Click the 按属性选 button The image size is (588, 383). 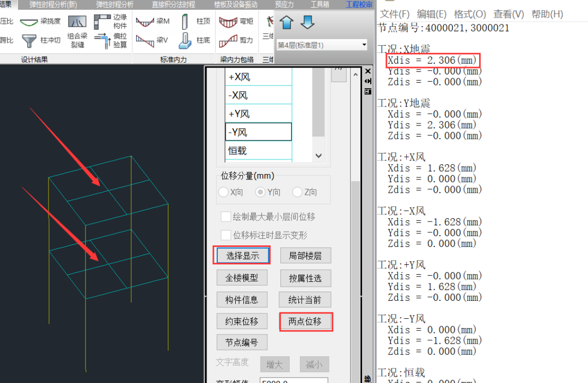pyautogui.click(x=305, y=278)
